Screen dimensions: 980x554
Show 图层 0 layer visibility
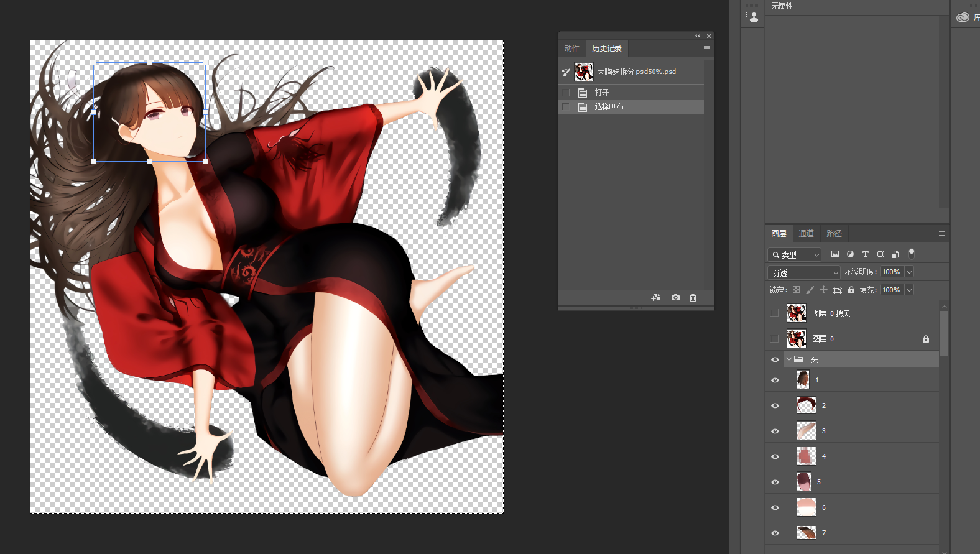(775, 338)
